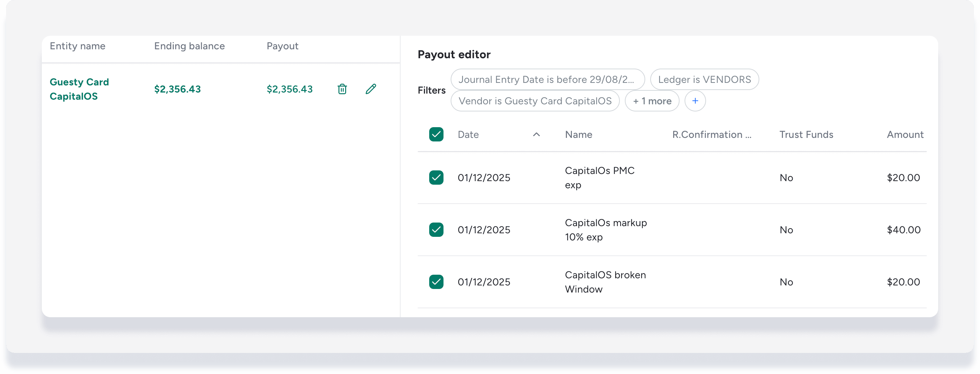Select the $2,356.43 ending balance value
The width and height of the screenshot is (980, 374).
point(177,89)
